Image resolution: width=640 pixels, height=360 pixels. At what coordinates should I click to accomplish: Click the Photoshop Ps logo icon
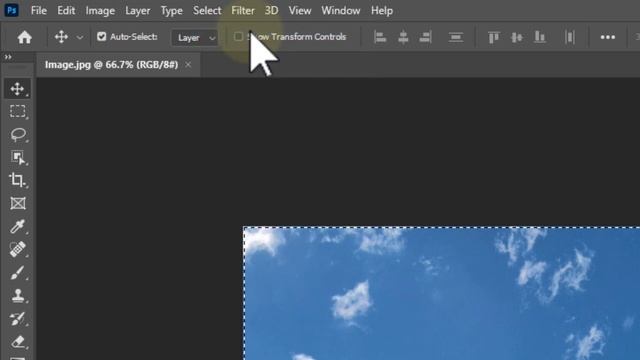(x=11, y=10)
